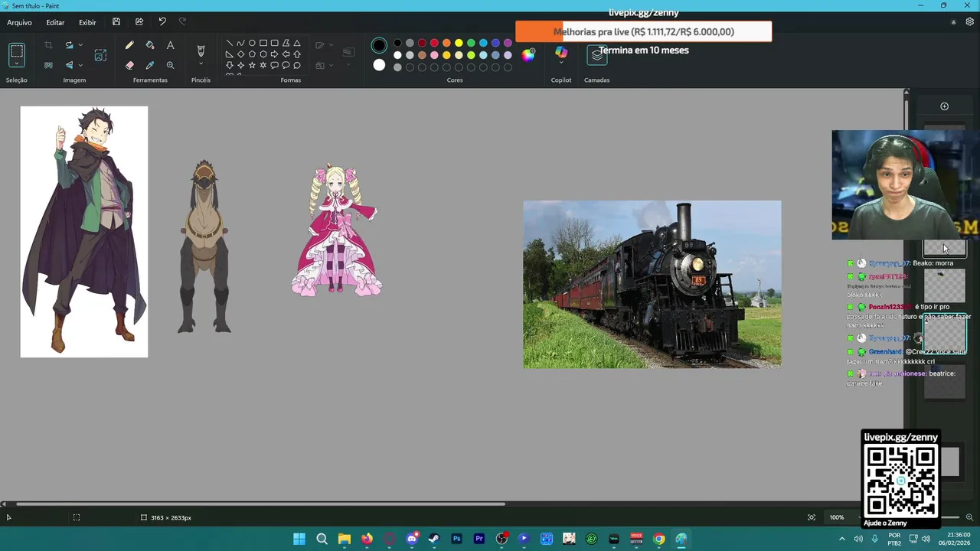Screen dimensions: 980x551
Task: Open Windows taskbar Search
Action: (x=322, y=539)
